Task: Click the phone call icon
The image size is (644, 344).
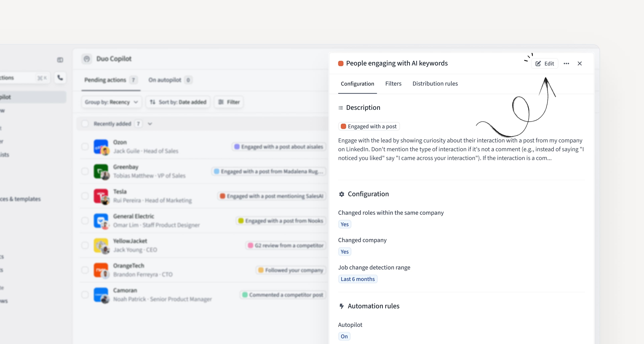Action: 60,78
